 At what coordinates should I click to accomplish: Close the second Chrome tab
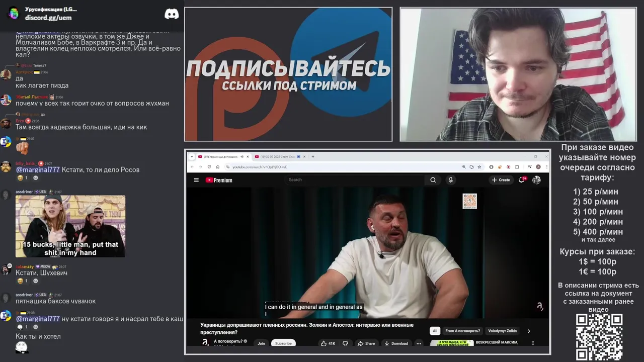pos(305,156)
